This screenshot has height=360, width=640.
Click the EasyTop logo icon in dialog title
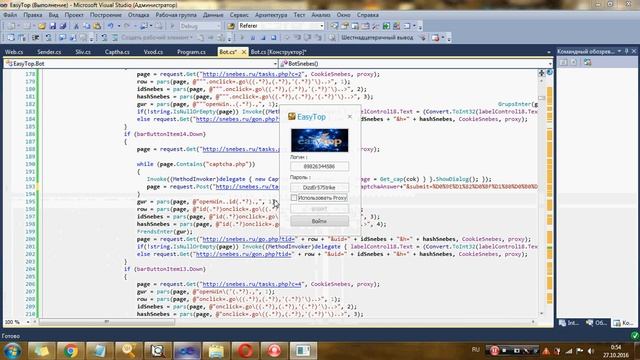pos(291,116)
